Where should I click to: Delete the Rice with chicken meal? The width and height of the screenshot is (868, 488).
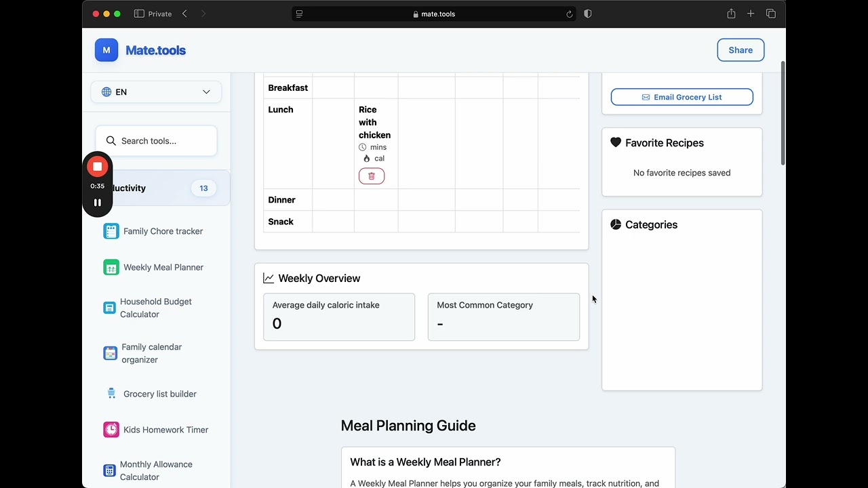coord(371,176)
